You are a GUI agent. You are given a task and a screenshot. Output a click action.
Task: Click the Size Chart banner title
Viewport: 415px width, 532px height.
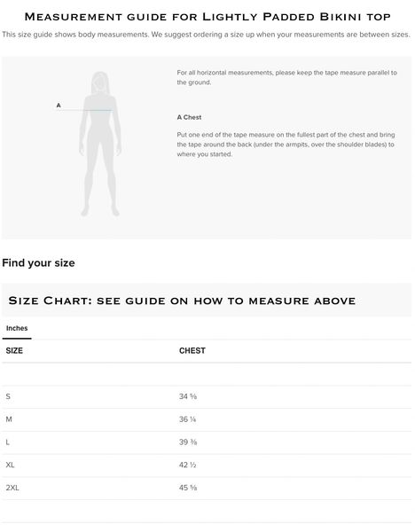tap(182, 301)
